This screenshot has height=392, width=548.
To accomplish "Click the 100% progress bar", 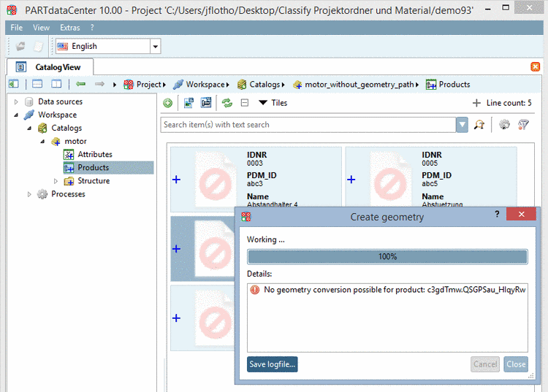I will point(387,256).
